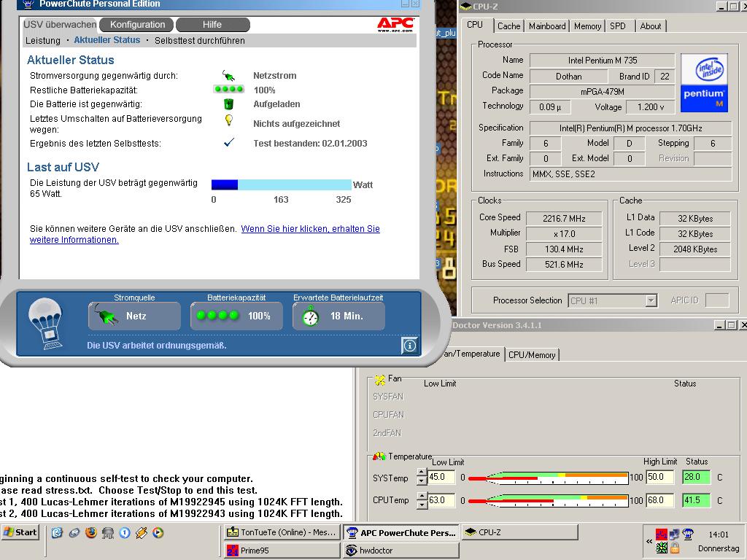Image resolution: width=747 pixels, height=560 pixels.
Task: Click the Prime95 red tray icon
Action: [x=661, y=534]
